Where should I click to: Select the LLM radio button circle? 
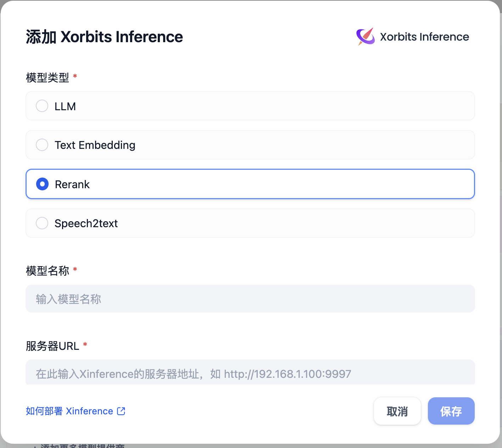pos(42,106)
